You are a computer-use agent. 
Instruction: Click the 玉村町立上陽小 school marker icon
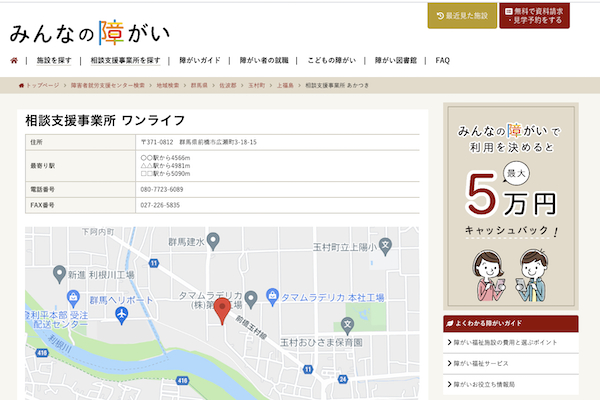point(387,246)
